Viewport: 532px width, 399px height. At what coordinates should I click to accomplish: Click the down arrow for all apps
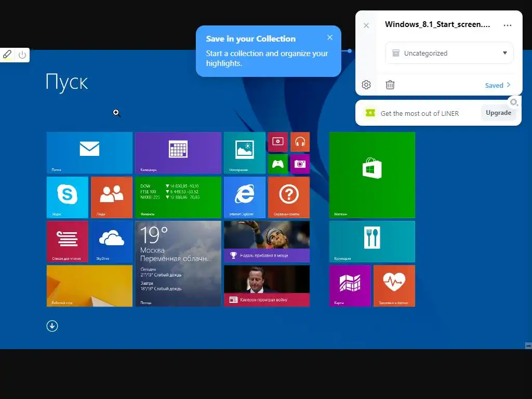[x=52, y=326]
